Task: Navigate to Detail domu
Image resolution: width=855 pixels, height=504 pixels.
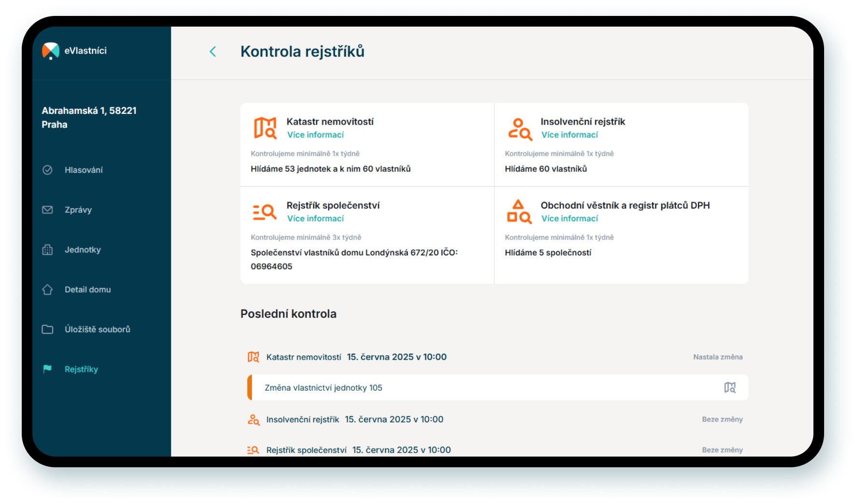Action: pyautogui.click(x=87, y=289)
